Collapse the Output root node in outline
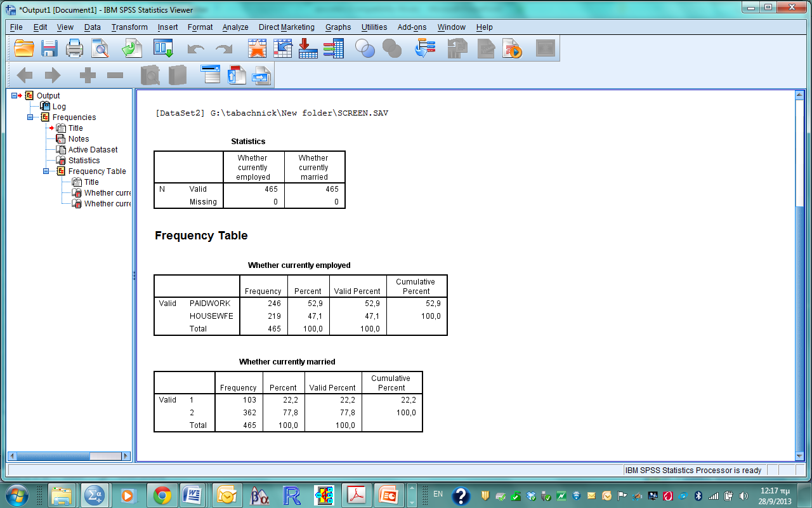This screenshot has height=508, width=812. [14, 96]
